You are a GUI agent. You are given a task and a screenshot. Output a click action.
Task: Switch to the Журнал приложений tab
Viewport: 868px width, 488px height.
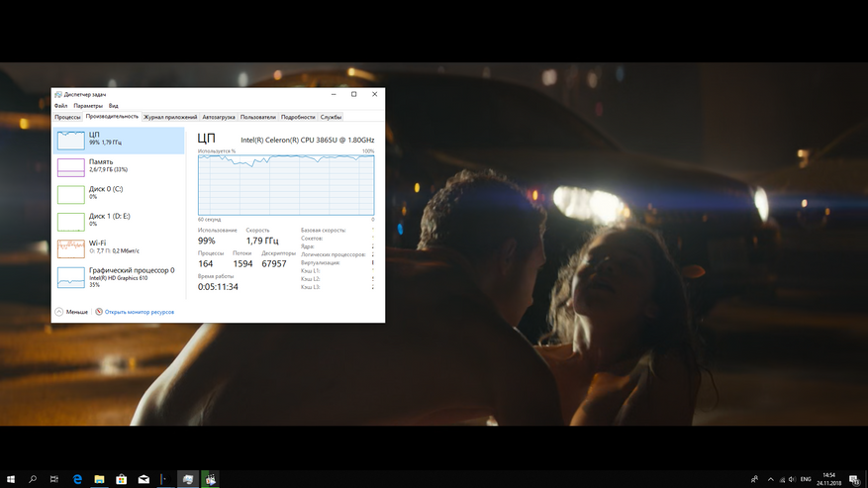170,117
